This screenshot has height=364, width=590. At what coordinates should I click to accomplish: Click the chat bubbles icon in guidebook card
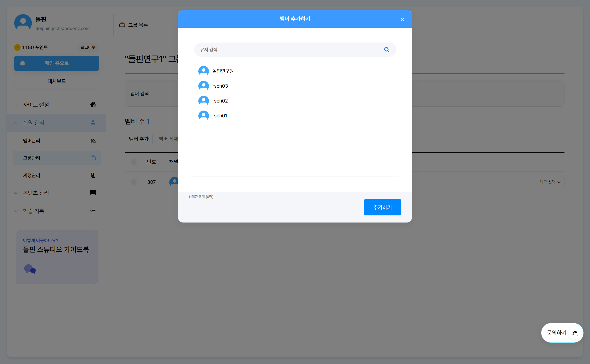tap(30, 269)
